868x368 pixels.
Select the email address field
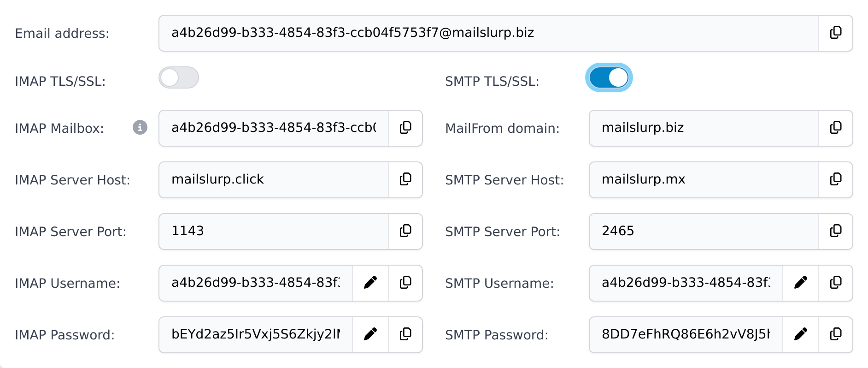pos(489,33)
